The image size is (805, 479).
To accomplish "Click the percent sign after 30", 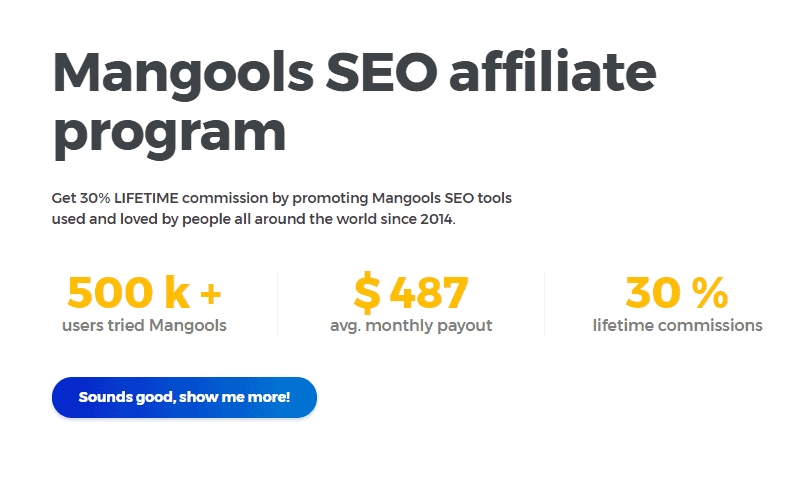I will pos(709,293).
